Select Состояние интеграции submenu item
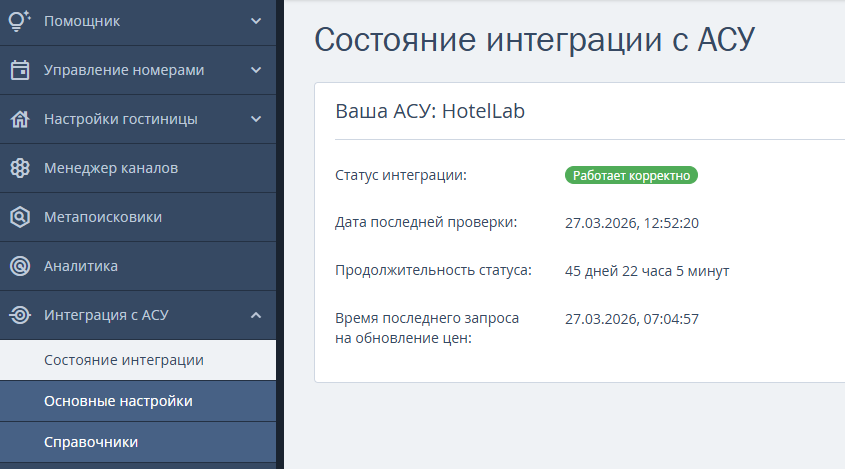Screen dimensions: 845x469 pos(138,360)
